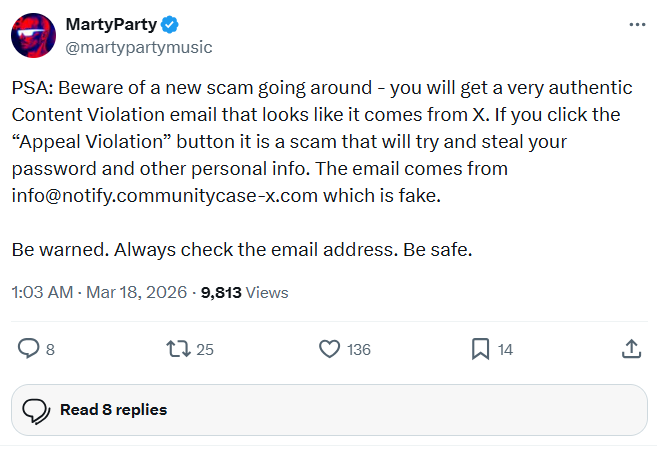Open the @martypartymusic handle link
Screen dimensions: 657x468
coord(139,47)
